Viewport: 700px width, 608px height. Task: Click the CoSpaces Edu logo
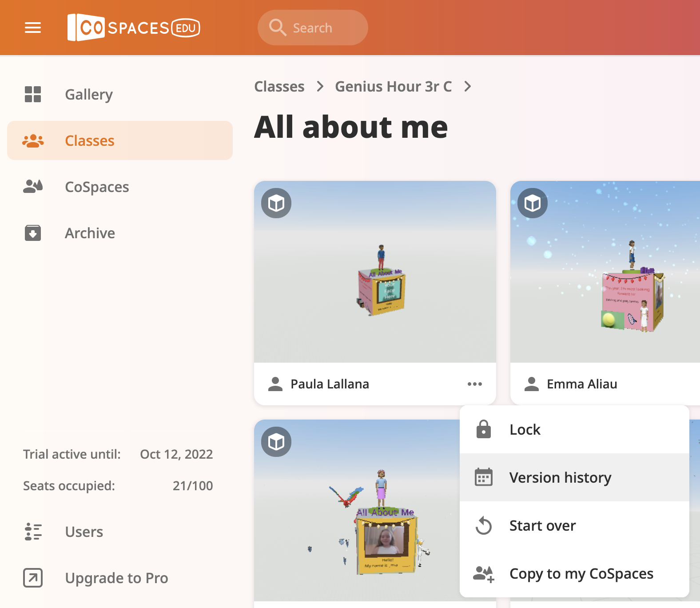[x=134, y=28]
